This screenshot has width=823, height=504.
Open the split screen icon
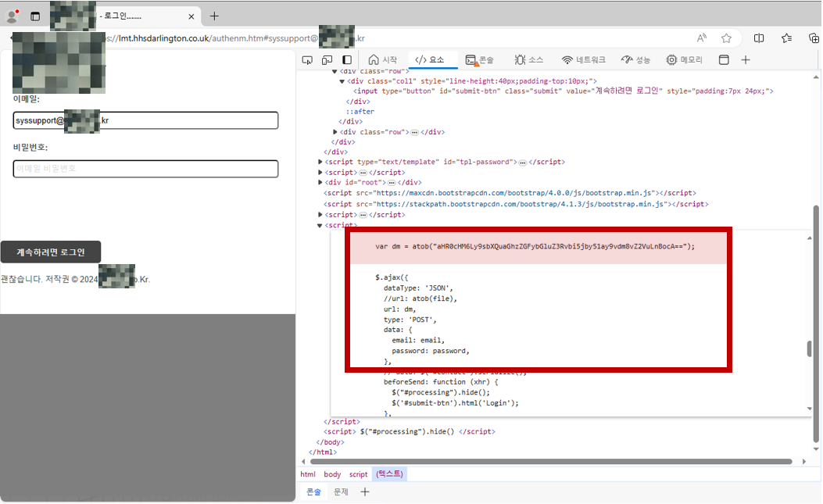click(759, 38)
